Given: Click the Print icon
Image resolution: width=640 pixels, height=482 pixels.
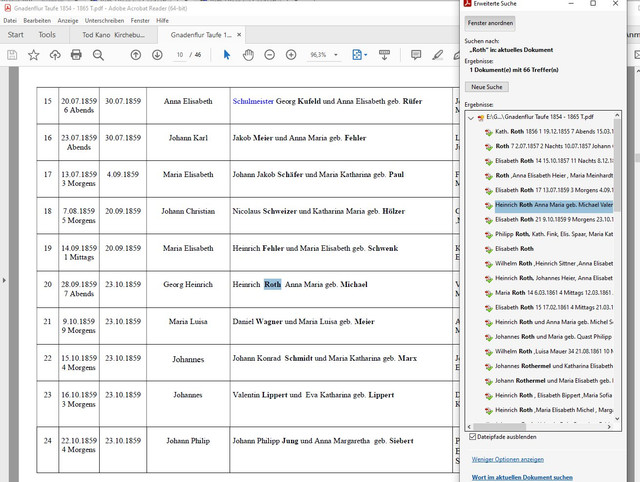Looking at the screenshot, I should pos(76,55).
